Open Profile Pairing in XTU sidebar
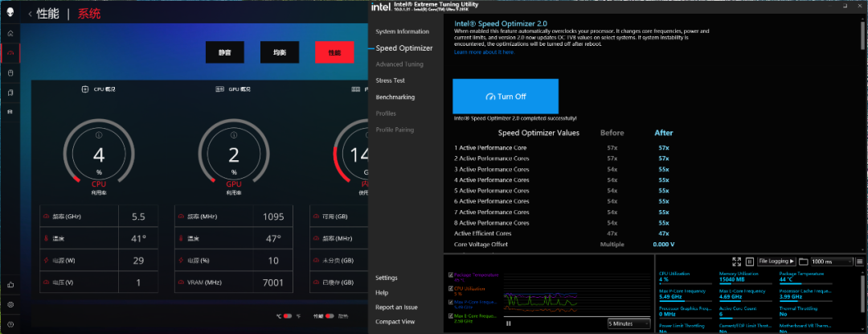This screenshot has width=868, height=334. point(395,130)
